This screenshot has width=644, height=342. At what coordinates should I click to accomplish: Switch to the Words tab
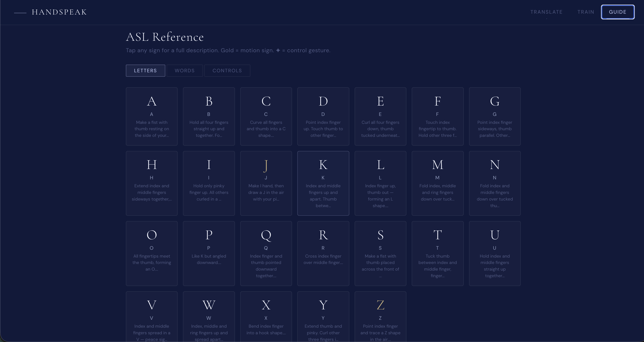click(x=184, y=71)
